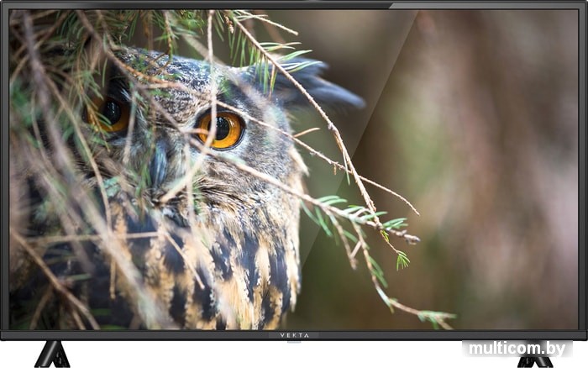Image resolution: width=588 pixels, height=368 pixels.
Task: Click the VEKTA brand logo on the bezel
Action: click(x=294, y=335)
